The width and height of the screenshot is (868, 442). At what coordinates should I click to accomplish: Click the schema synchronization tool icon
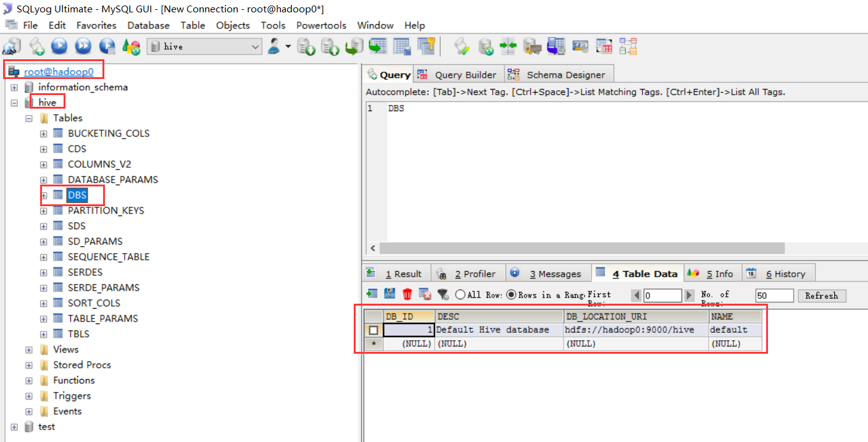click(x=507, y=46)
